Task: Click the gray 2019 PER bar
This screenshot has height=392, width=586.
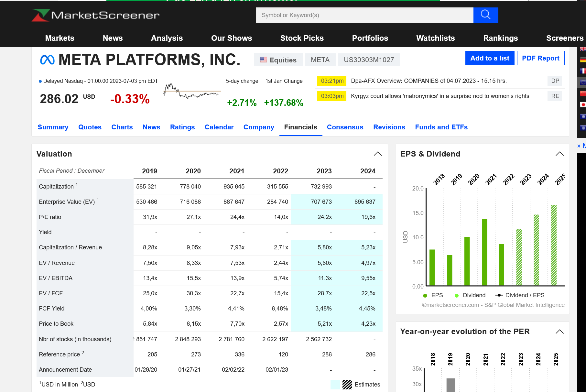Action: (450, 385)
